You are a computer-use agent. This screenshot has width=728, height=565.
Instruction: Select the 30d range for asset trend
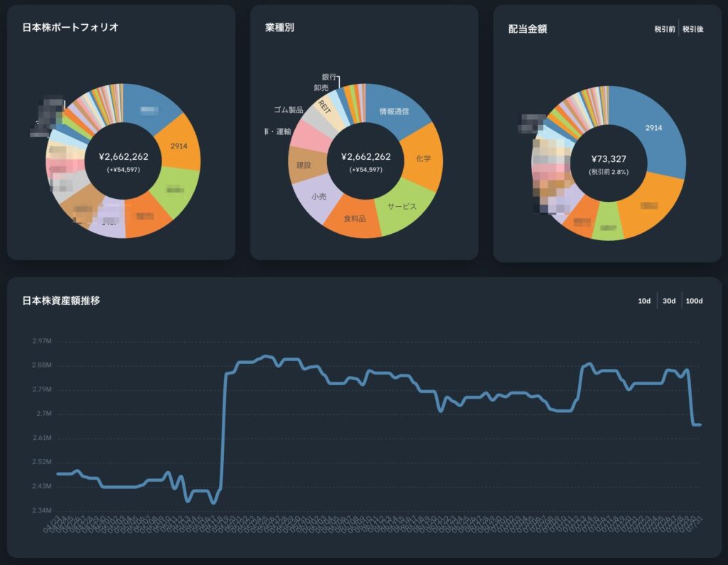tap(669, 301)
